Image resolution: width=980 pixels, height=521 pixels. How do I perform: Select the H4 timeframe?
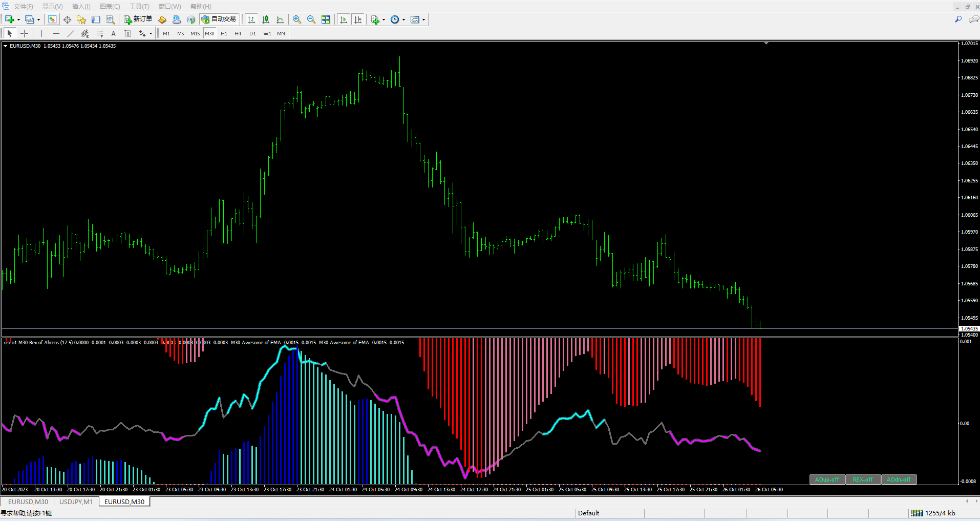[x=238, y=33]
